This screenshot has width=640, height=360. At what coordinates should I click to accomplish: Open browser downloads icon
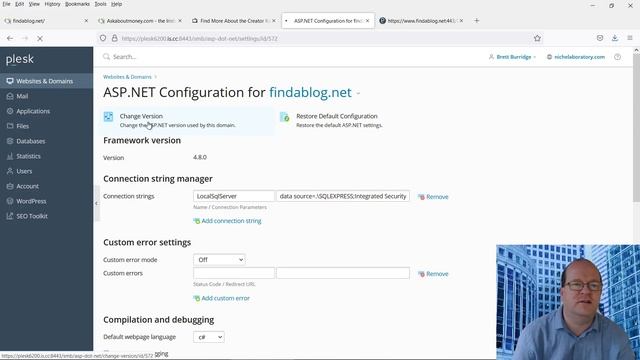point(615,38)
